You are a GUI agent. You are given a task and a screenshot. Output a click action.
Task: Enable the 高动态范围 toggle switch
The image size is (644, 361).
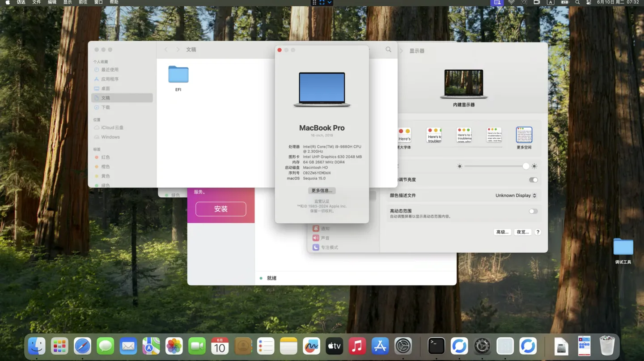pos(533,211)
